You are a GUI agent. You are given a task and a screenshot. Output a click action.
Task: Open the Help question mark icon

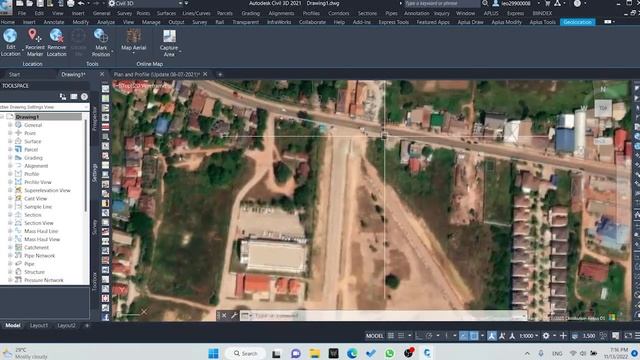point(577,3)
